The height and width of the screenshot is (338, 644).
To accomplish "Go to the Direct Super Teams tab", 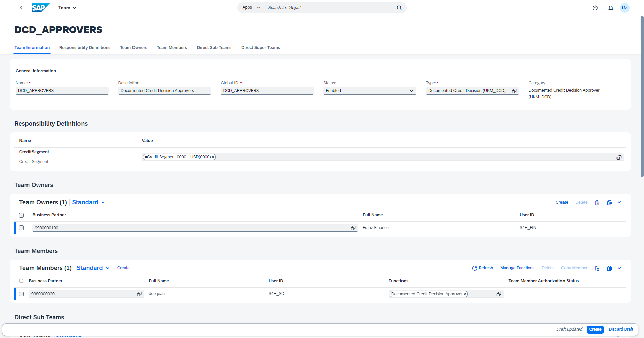I will [x=260, y=48].
